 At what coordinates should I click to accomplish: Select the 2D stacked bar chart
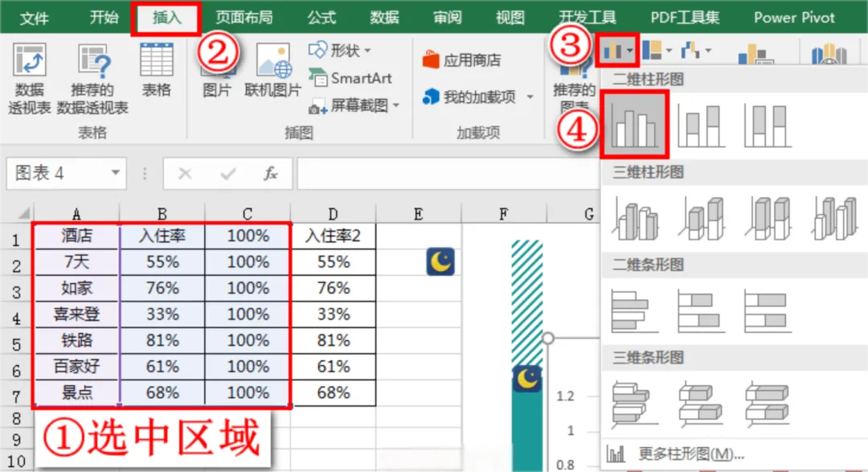point(702,311)
